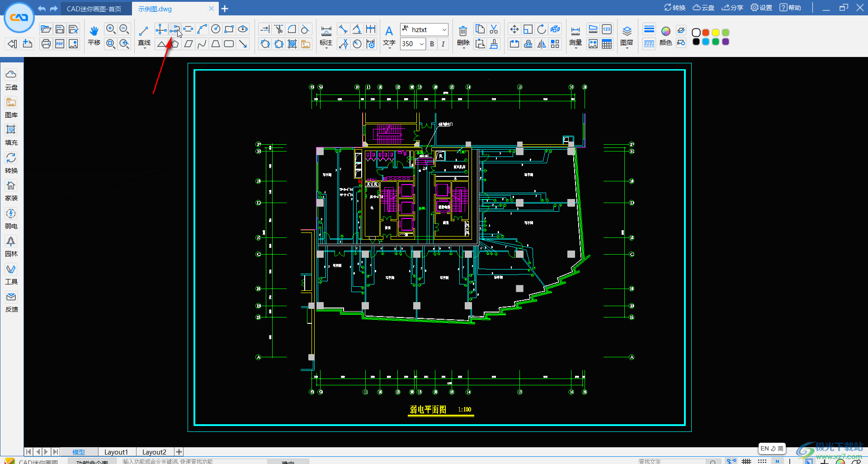868x464 pixels.
Task: Switch to the Layout1 tab
Action: pyautogui.click(x=116, y=452)
